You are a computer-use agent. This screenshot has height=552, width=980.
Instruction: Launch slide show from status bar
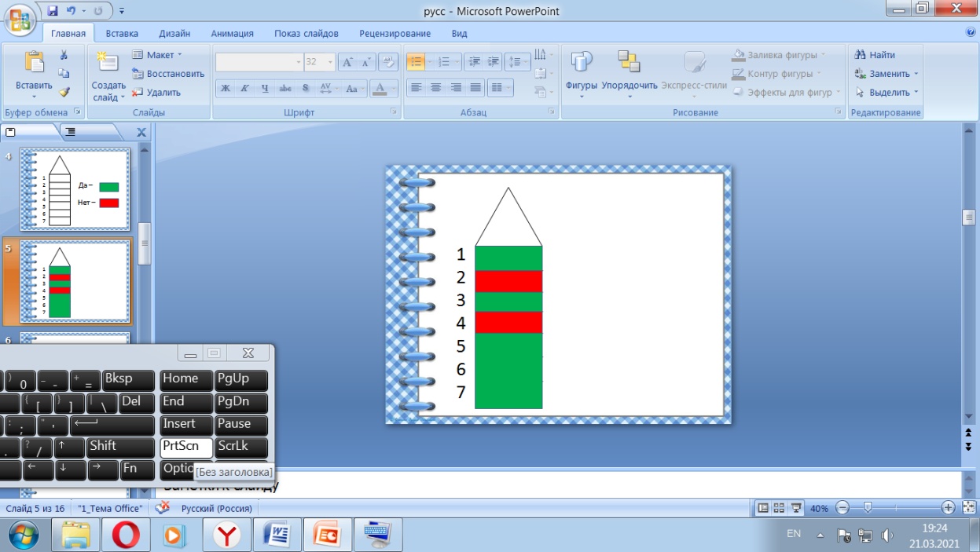pyautogui.click(x=796, y=508)
